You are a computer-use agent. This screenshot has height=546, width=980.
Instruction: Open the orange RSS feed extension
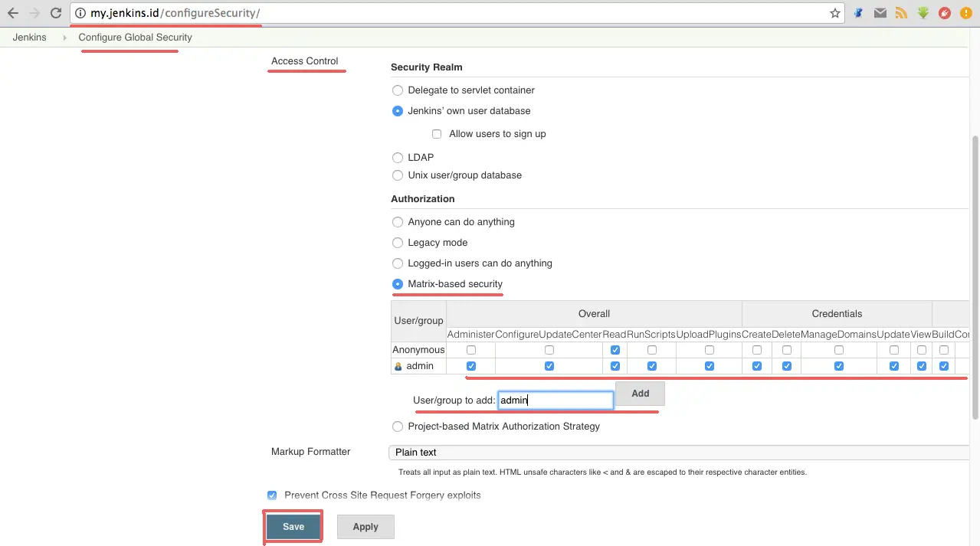click(902, 13)
